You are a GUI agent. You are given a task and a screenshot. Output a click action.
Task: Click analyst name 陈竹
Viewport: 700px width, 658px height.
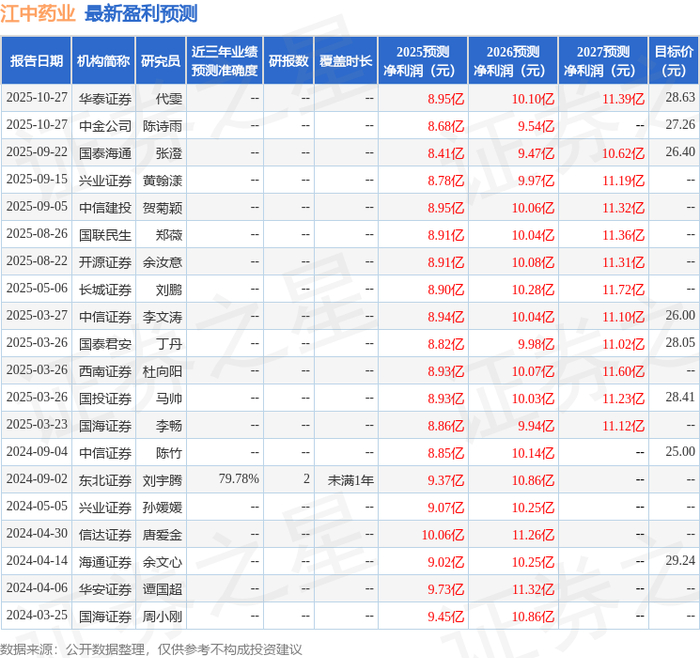(169, 453)
